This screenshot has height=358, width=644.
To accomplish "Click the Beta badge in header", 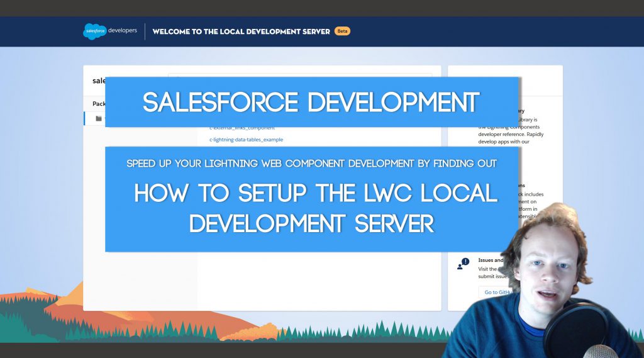I will (x=342, y=31).
